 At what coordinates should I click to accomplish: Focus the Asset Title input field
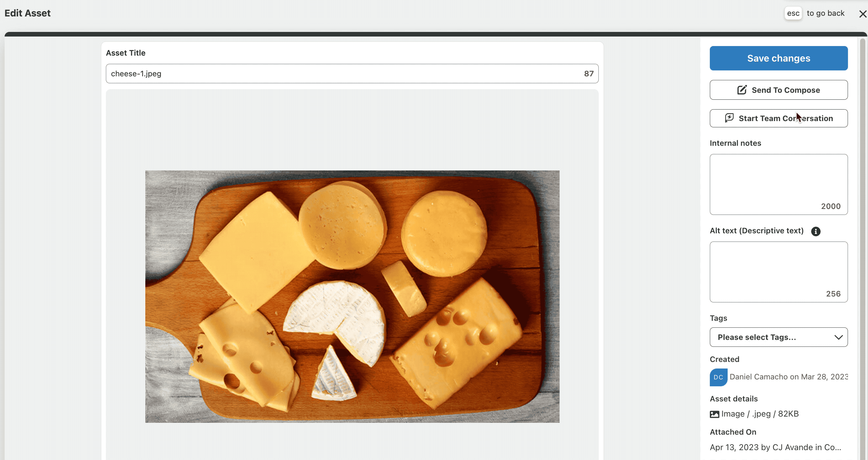point(352,73)
